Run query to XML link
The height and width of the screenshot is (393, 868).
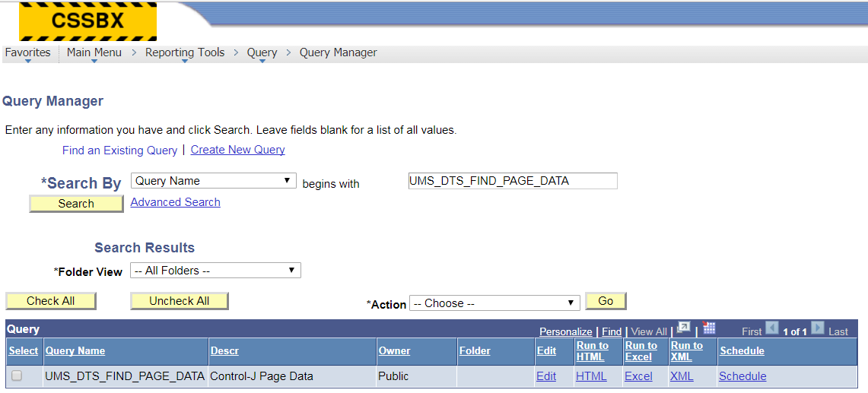point(682,376)
